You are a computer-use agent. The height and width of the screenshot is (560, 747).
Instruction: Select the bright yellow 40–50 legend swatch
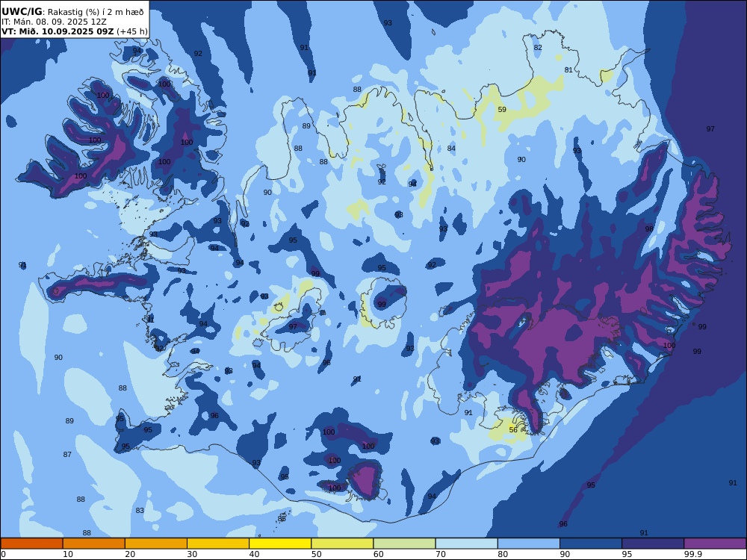(x=280, y=544)
